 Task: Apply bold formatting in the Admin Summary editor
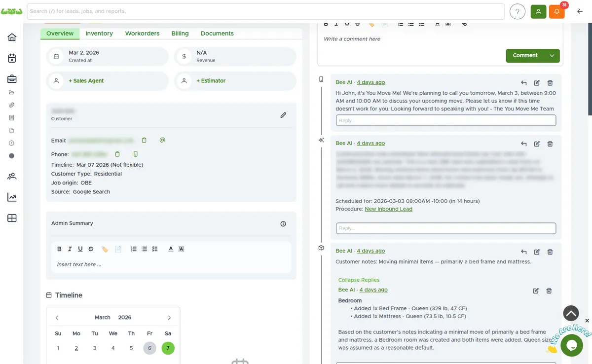click(59, 249)
